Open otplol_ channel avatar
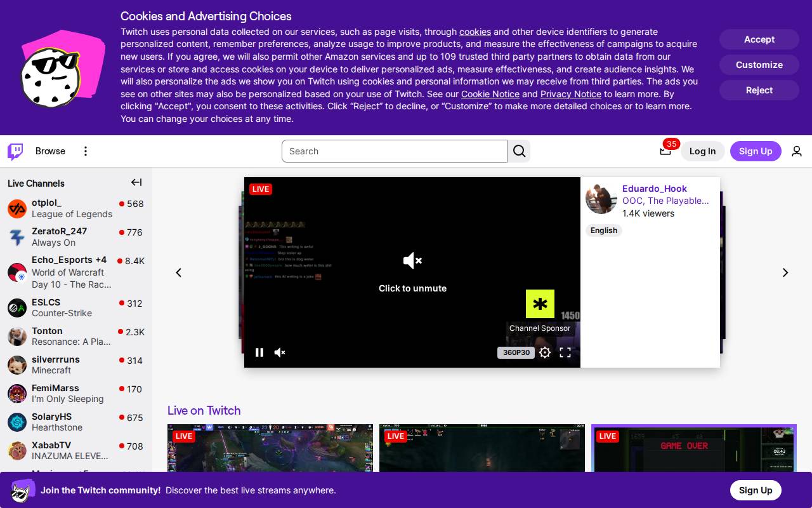 [x=17, y=209]
